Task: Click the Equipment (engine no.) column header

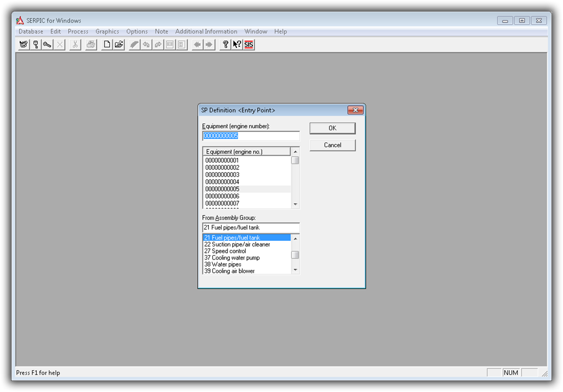Action: [246, 152]
